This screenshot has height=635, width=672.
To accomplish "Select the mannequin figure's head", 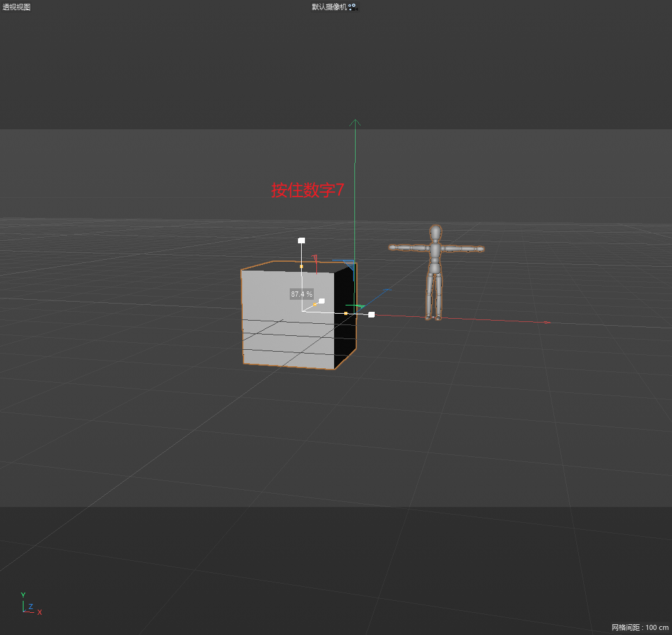I will coord(436,233).
